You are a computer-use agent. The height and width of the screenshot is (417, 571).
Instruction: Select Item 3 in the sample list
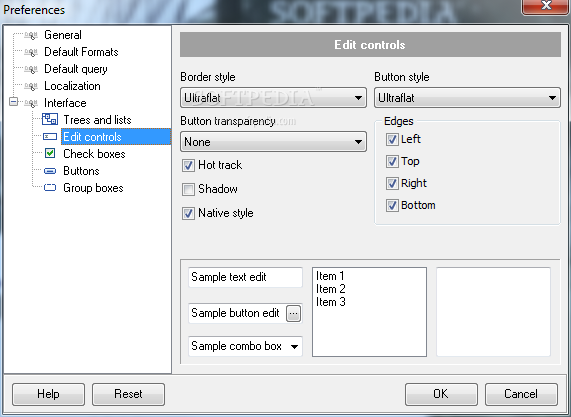(x=331, y=302)
